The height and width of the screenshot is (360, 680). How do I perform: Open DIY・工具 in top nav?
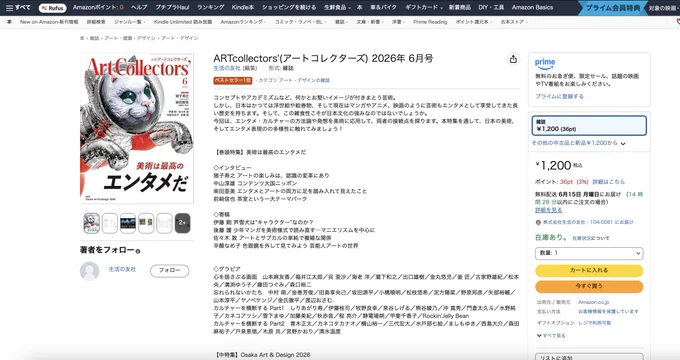pyautogui.click(x=491, y=7)
